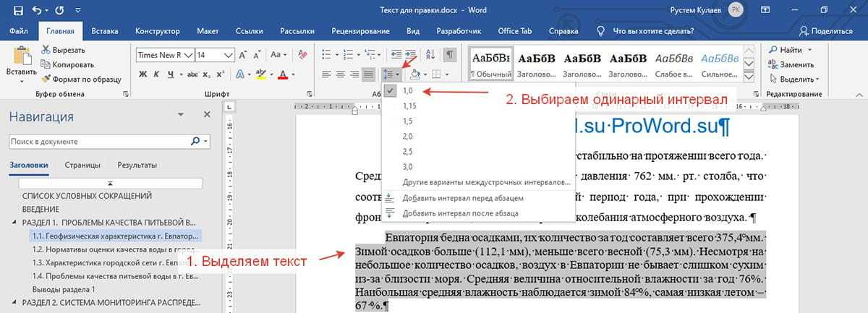The image size is (868, 313).
Task: Open the font name Times New Roman dropdown
Action: [189, 55]
